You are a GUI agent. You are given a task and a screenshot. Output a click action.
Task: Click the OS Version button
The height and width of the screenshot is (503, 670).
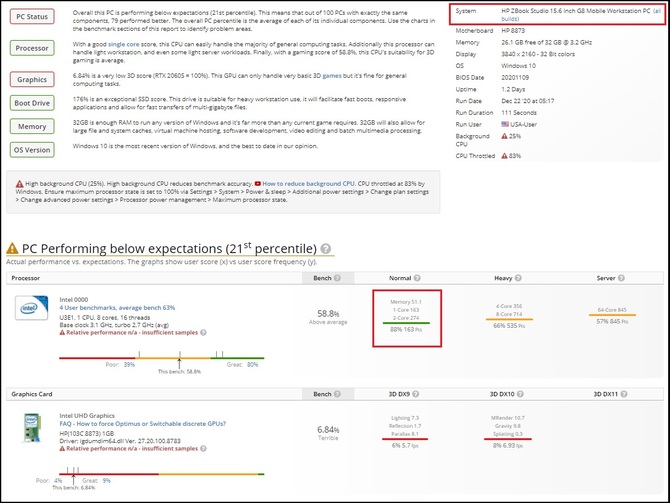(32, 150)
